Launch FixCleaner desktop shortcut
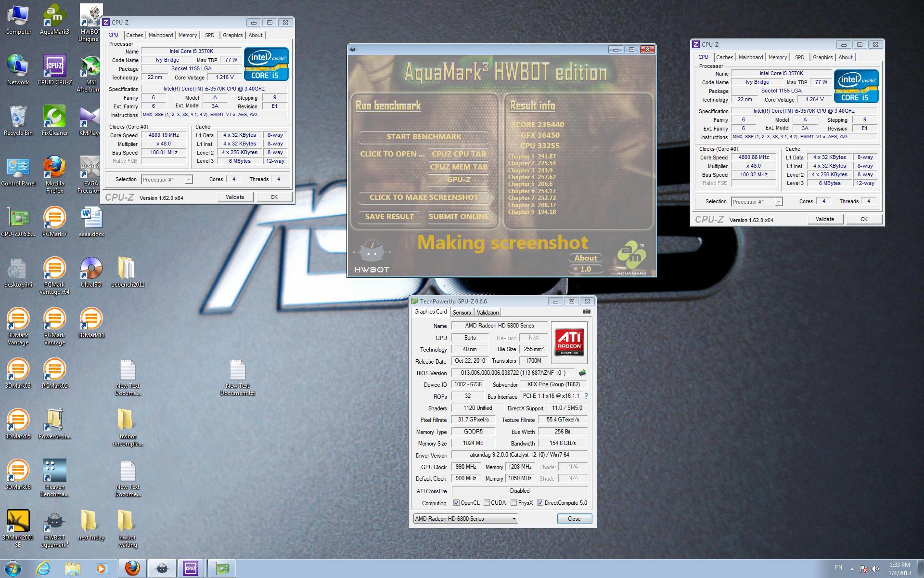This screenshot has height=578, width=924. (54, 120)
